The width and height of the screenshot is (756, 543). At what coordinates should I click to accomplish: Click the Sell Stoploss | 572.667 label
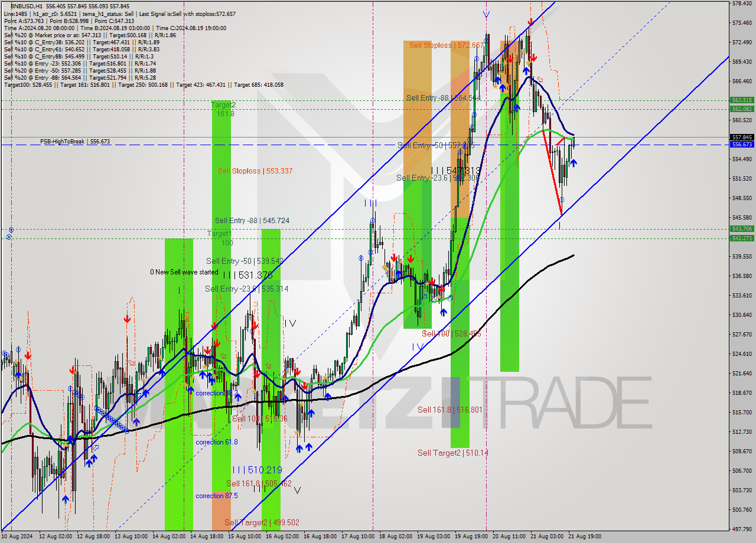point(447,45)
